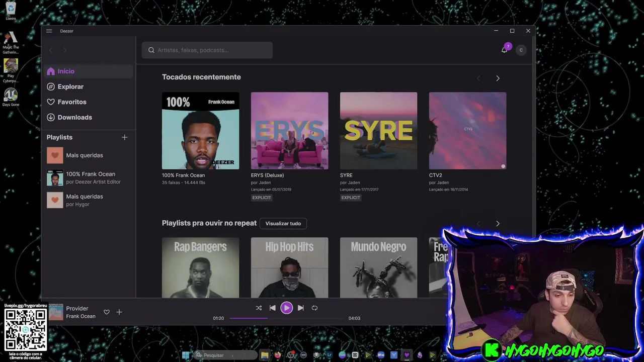Click Tocados recentemente heading
644x362 pixels.
click(x=201, y=77)
